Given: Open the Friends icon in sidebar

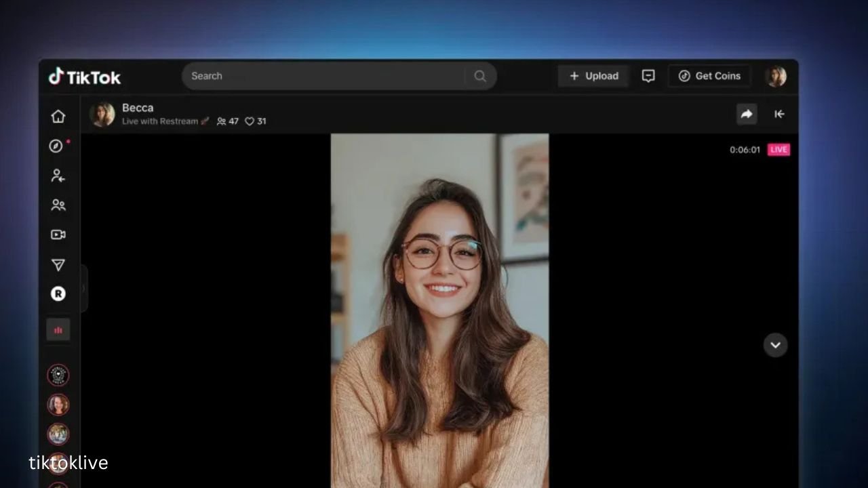Looking at the screenshot, I should pyautogui.click(x=58, y=205).
